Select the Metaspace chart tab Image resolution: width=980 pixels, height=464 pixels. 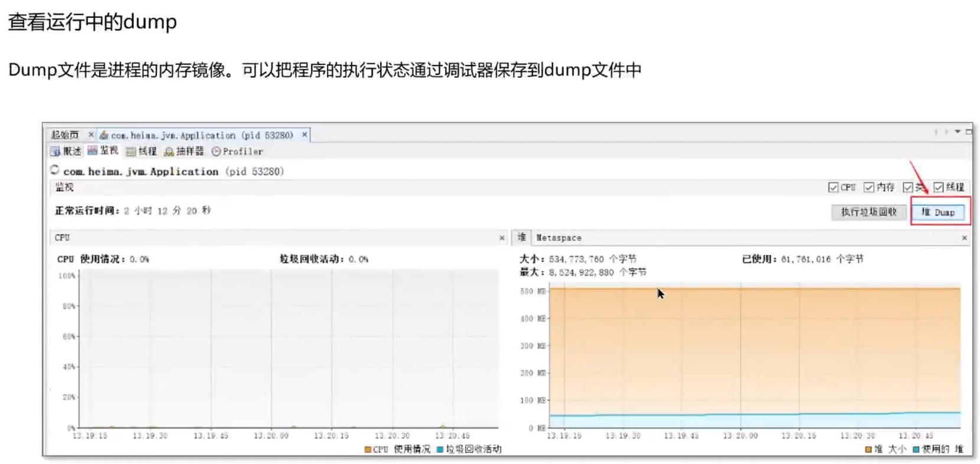coord(559,238)
